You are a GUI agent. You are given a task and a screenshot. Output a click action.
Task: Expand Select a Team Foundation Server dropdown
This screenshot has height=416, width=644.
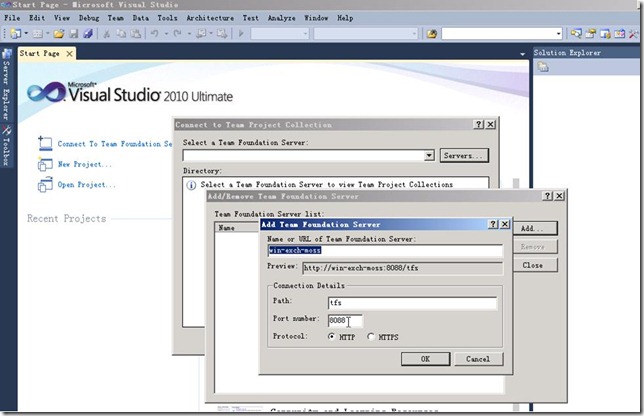pyautogui.click(x=429, y=155)
